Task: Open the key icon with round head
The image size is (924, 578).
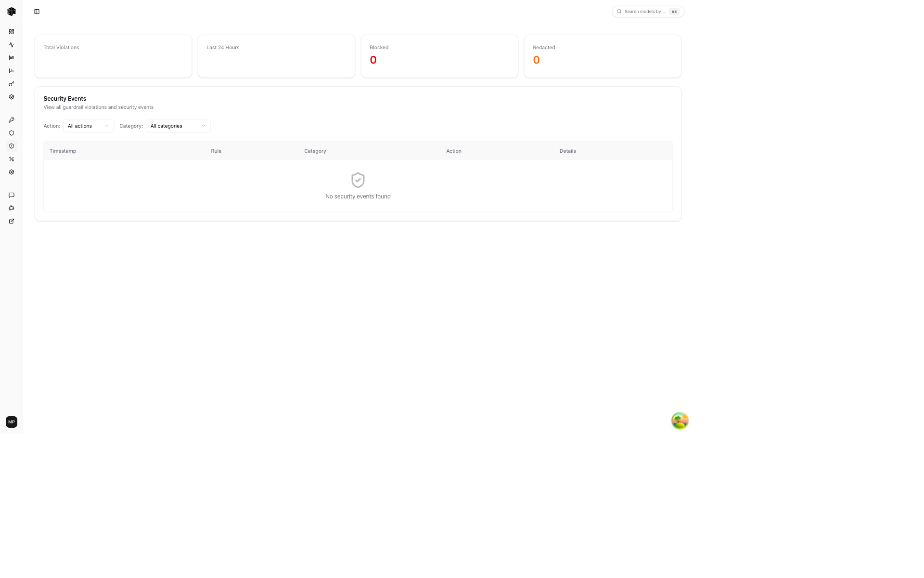Action: point(12,84)
